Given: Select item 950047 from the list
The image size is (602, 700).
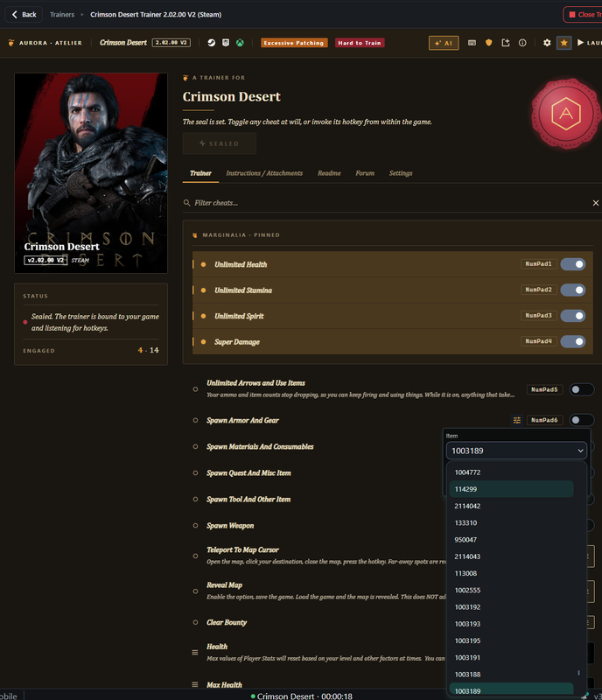Looking at the screenshot, I should tap(511, 540).
